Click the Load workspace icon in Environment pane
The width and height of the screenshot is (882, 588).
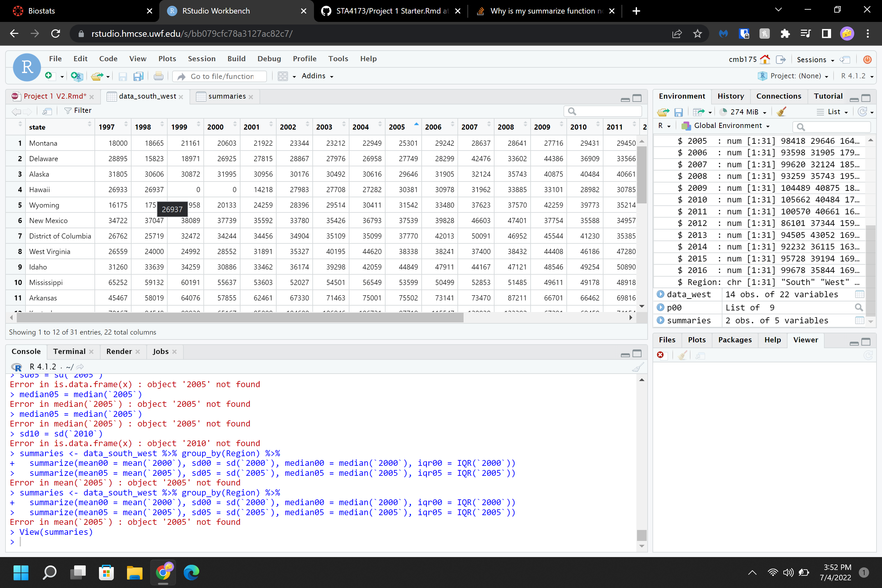663,112
